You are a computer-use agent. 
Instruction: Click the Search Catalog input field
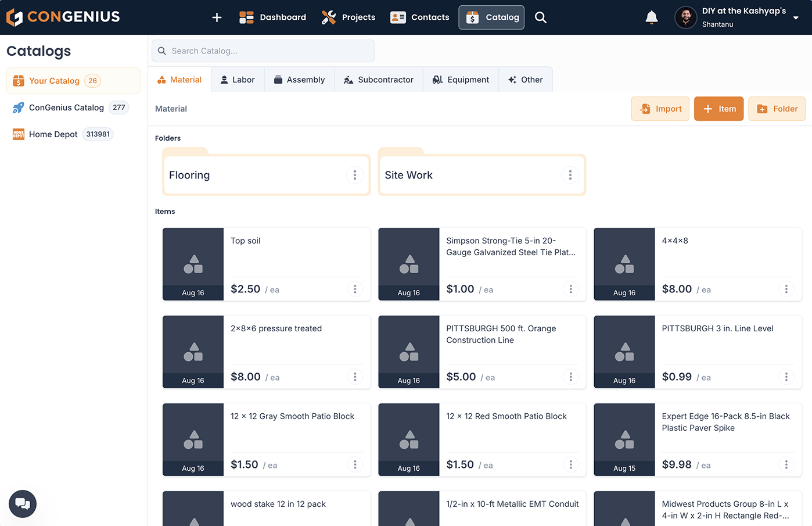tap(263, 51)
